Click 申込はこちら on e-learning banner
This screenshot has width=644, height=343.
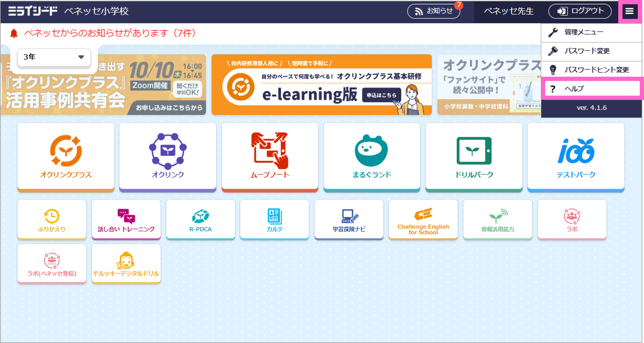click(381, 95)
